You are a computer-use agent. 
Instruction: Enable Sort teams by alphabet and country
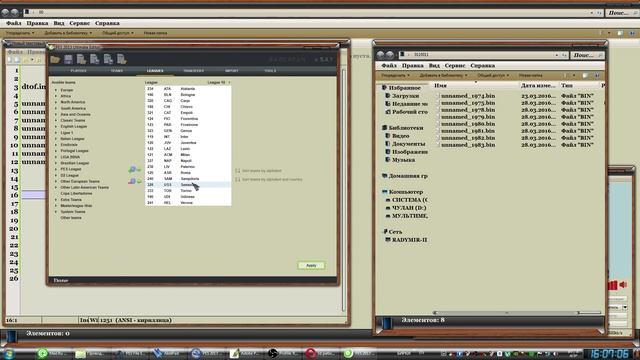coord(238,180)
